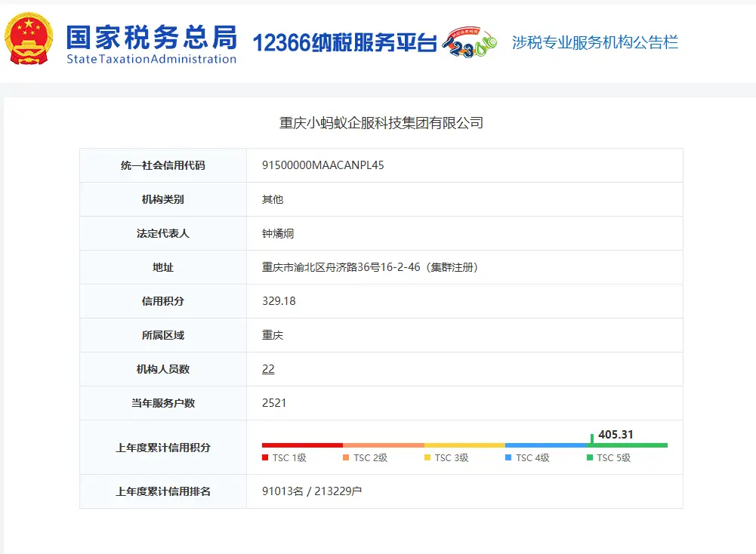The height and width of the screenshot is (554, 756).
Task: Click 所属区域 value 重庆
Action: coord(273,335)
